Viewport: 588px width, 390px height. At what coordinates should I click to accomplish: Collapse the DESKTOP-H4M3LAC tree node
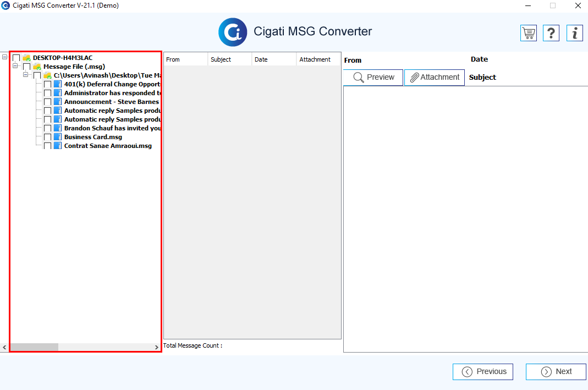pos(4,57)
